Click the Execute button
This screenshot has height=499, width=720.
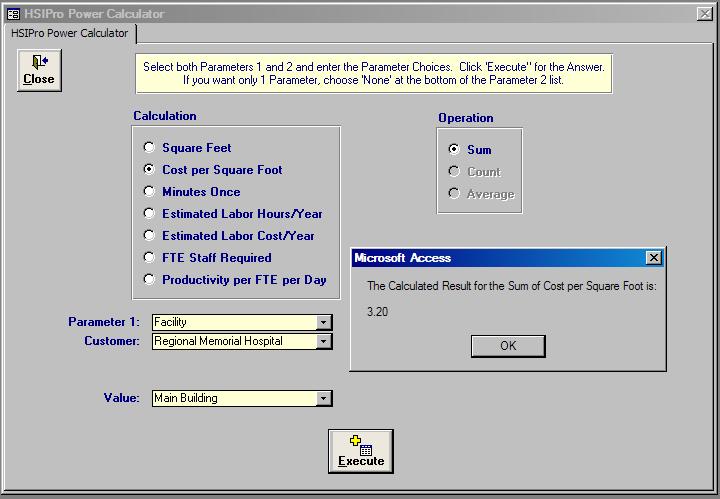click(x=361, y=451)
